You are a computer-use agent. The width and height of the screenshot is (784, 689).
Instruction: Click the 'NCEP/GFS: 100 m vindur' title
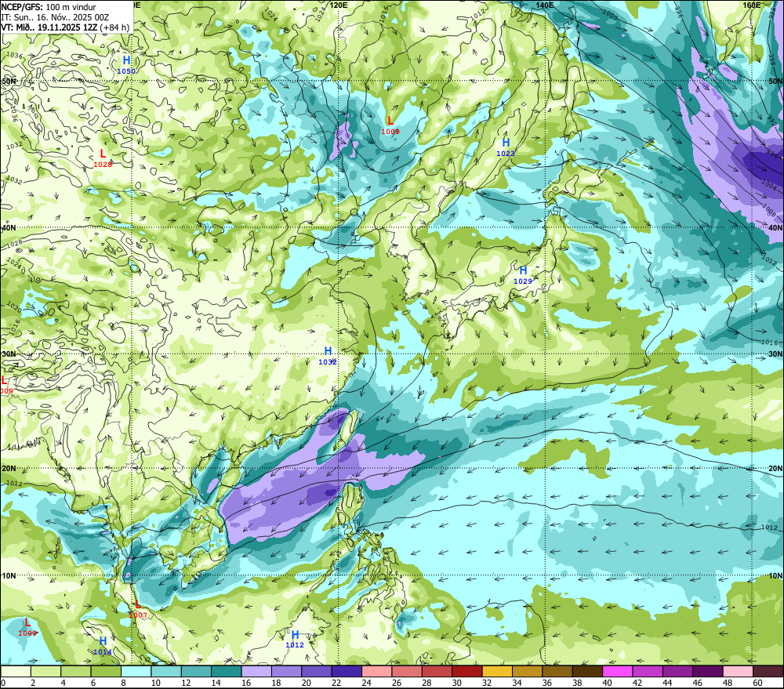[49, 7]
